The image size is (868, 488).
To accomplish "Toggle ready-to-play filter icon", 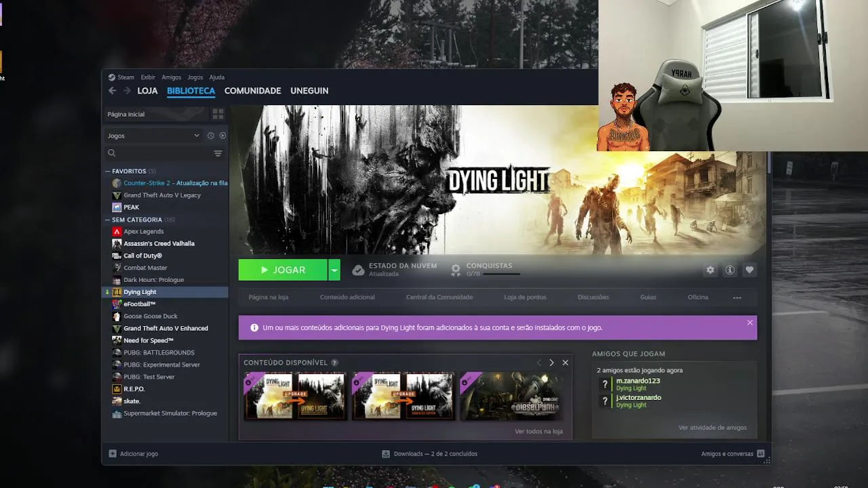I will pos(222,136).
